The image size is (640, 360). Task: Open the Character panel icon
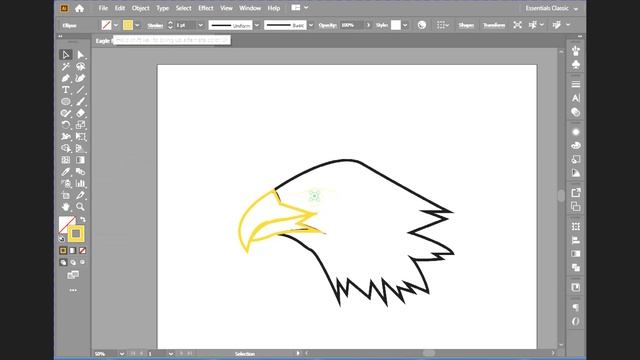click(x=576, y=98)
